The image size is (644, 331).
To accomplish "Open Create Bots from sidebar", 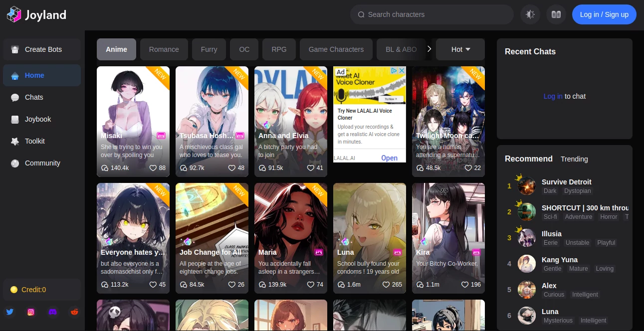I will point(42,49).
